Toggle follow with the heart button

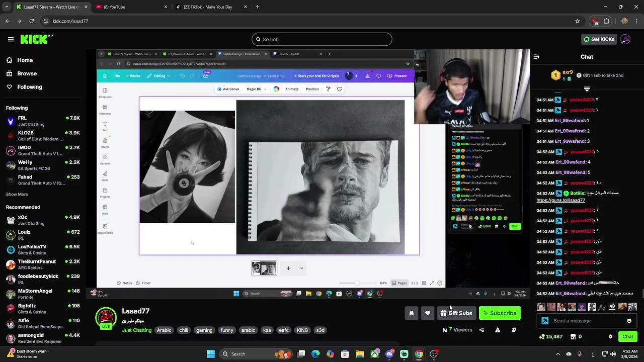point(428,313)
